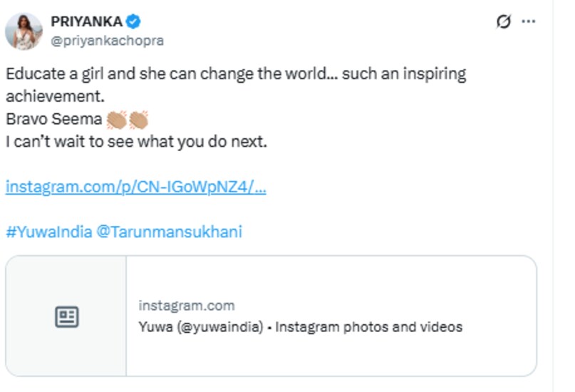575x392 pixels.
Task: Click the instagram.com domain text in card
Action: click(x=187, y=306)
